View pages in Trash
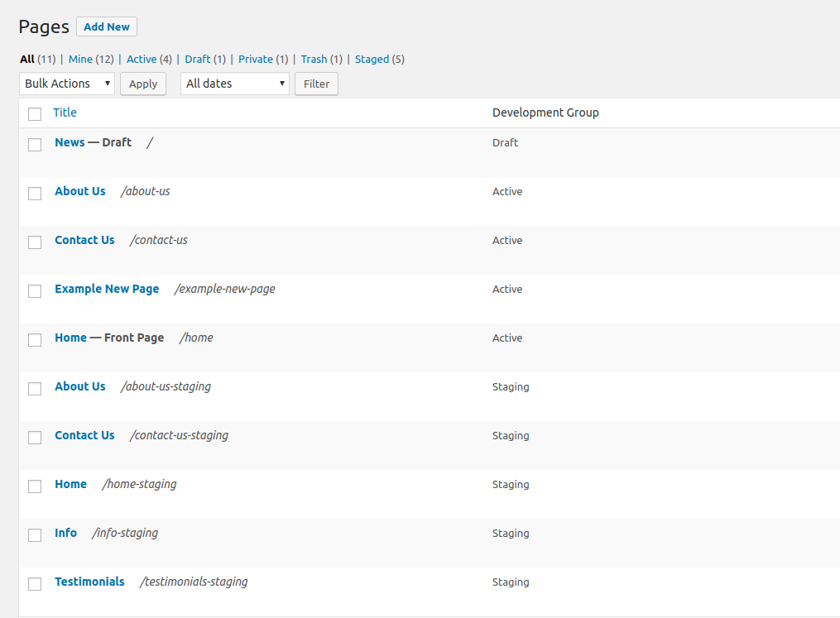Image resolution: width=840 pixels, height=618 pixels. click(314, 60)
